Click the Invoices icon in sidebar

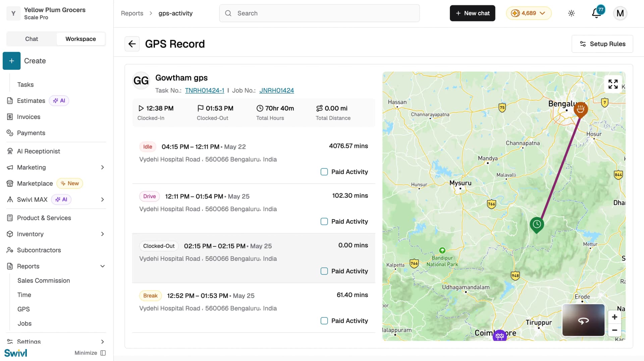(x=10, y=117)
